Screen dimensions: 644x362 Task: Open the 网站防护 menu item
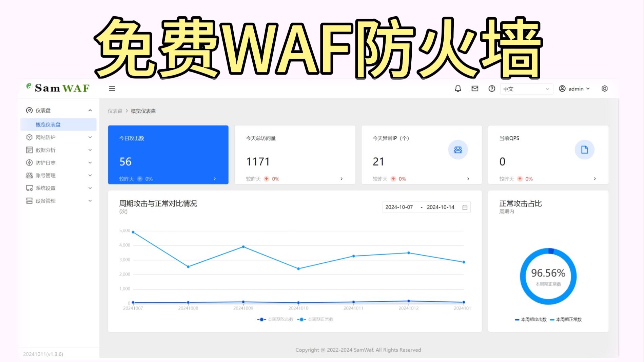[58, 137]
